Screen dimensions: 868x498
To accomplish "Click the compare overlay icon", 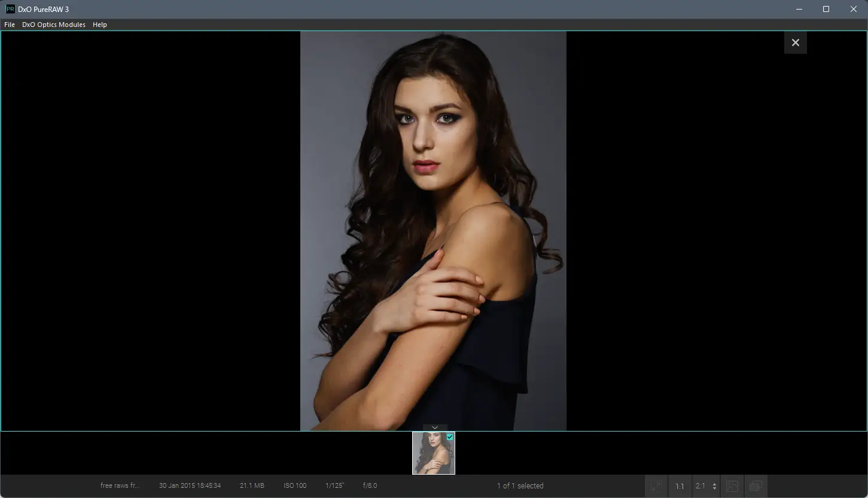I will click(756, 486).
